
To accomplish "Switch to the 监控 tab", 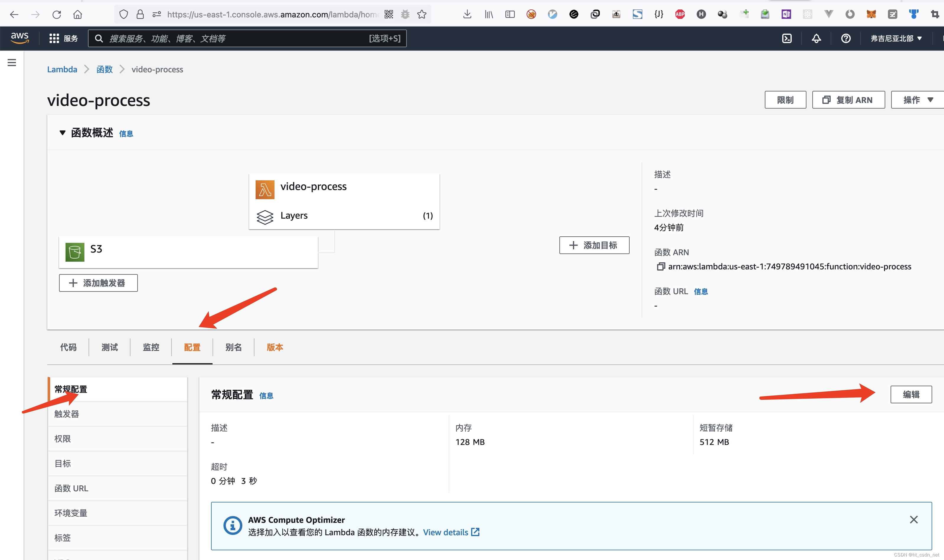I will 151,347.
